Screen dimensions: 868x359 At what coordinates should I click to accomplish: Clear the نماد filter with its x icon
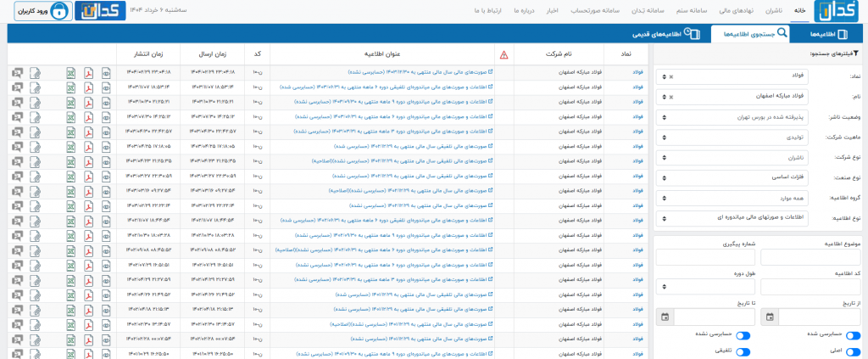pyautogui.click(x=671, y=77)
